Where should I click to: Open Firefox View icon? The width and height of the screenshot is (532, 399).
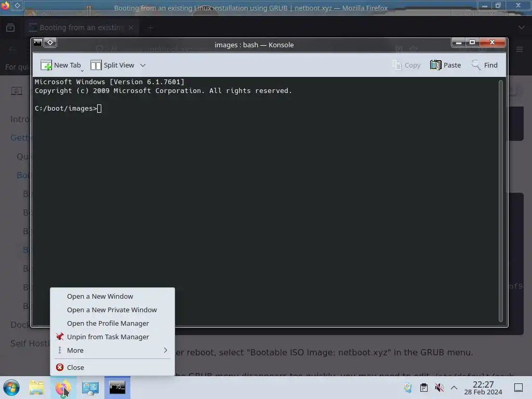pos(10,28)
